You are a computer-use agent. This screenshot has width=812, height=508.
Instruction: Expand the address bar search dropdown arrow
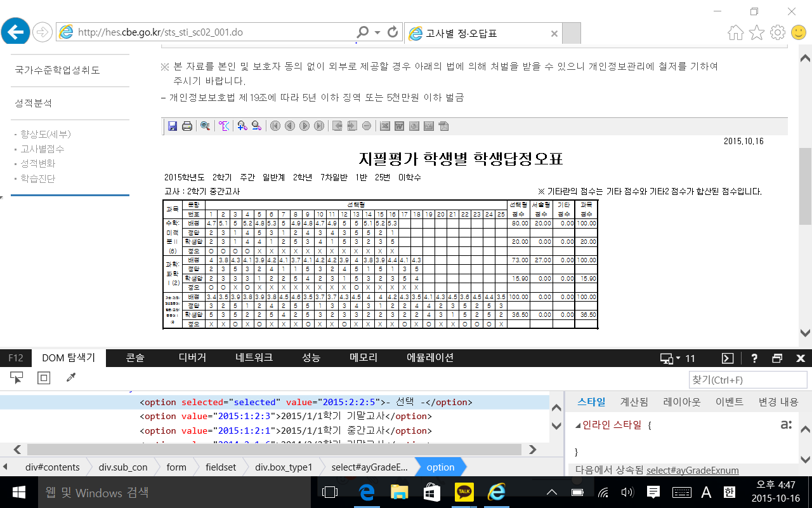(x=377, y=32)
